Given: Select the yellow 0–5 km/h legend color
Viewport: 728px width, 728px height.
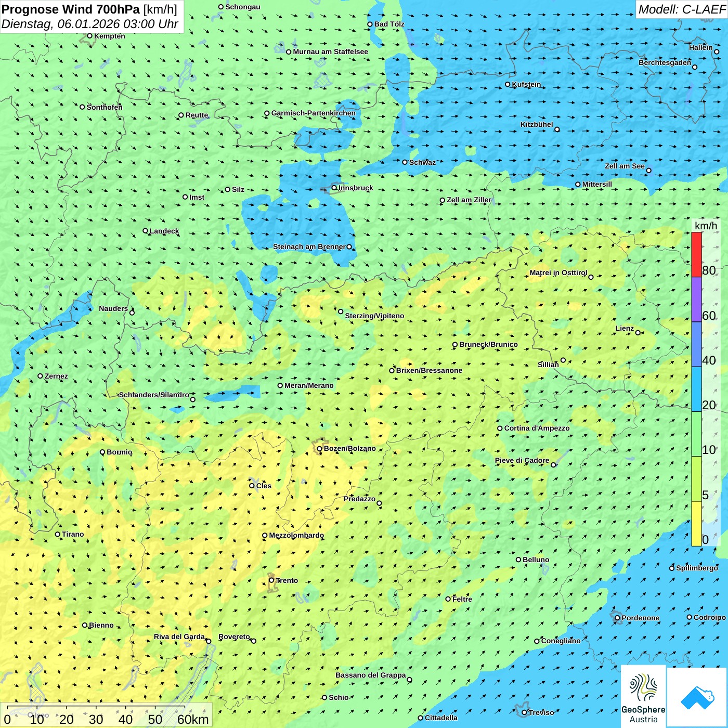Looking at the screenshot, I should coord(696,523).
